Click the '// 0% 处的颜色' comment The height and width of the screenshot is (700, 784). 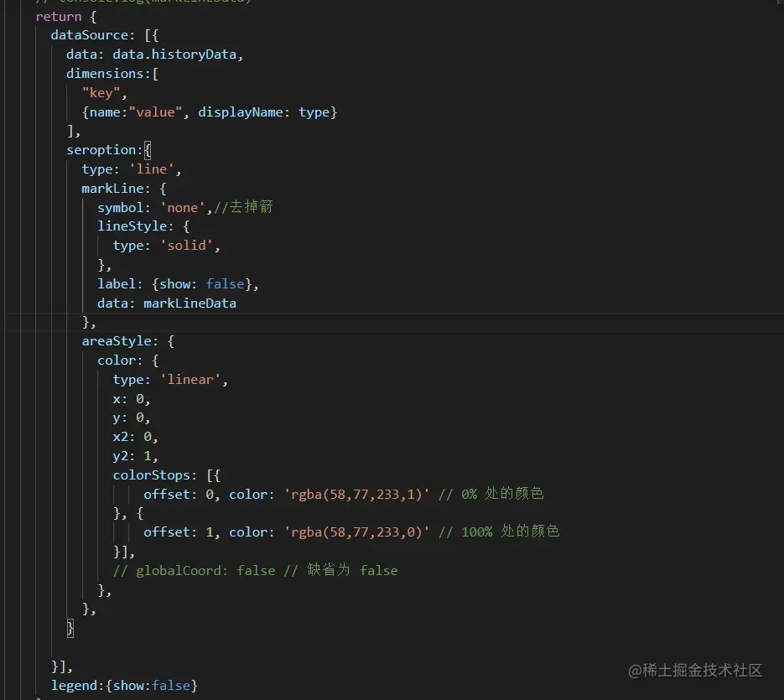tap(491, 494)
